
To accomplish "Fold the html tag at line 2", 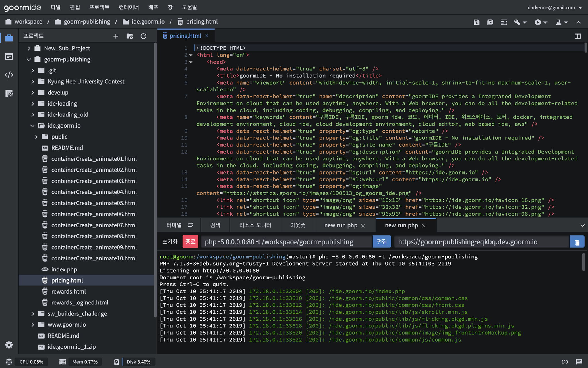I will pyautogui.click(x=191, y=55).
